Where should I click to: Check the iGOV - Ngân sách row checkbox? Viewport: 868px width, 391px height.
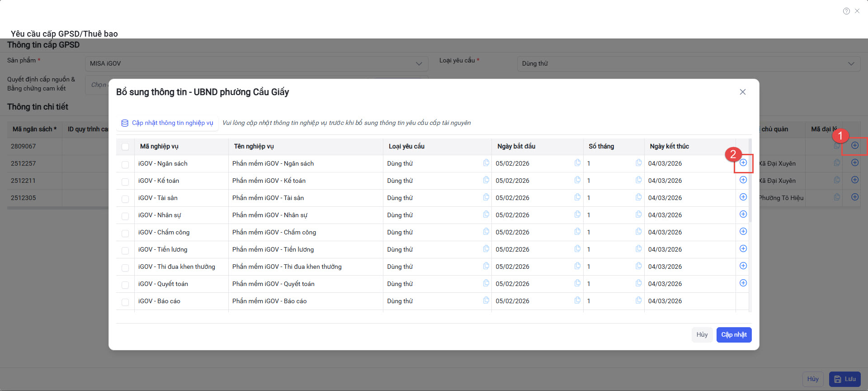[x=125, y=164]
